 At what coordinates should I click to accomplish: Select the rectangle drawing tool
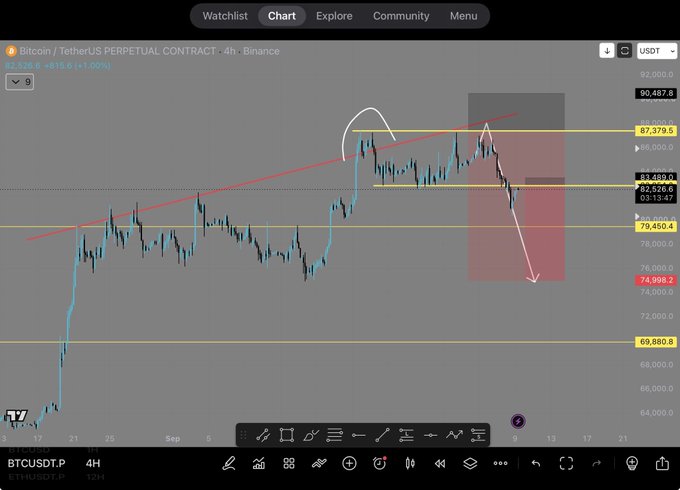pos(287,435)
